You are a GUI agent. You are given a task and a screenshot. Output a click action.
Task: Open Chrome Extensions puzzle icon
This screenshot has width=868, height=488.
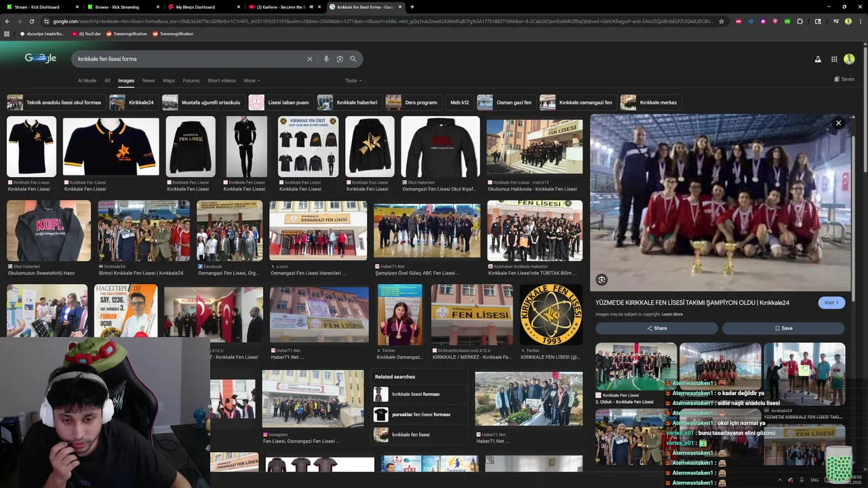(x=800, y=21)
